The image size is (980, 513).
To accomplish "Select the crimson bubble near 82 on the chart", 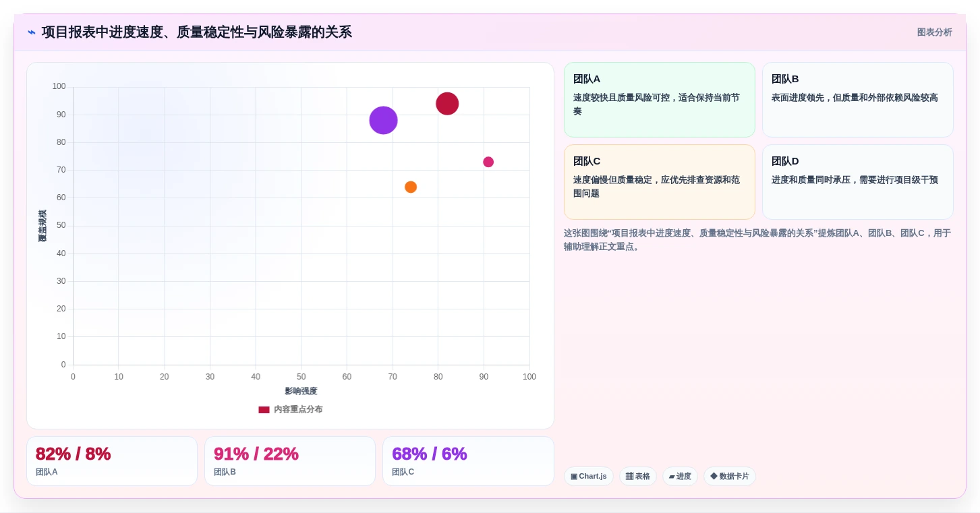I will (x=447, y=103).
